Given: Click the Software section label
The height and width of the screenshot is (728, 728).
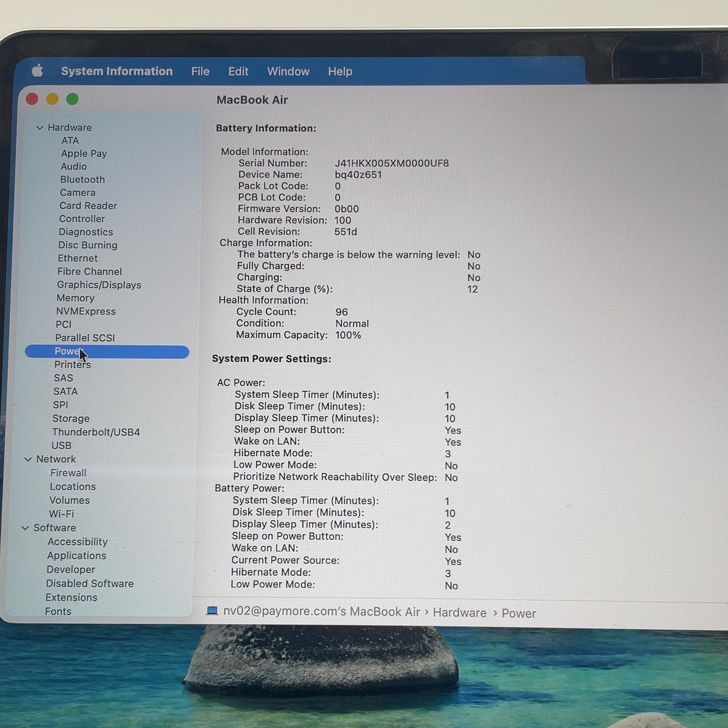Looking at the screenshot, I should tap(55, 528).
